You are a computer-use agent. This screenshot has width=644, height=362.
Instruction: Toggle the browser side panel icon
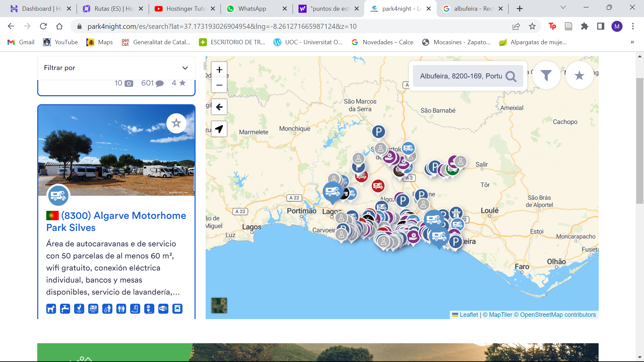[x=600, y=26]
